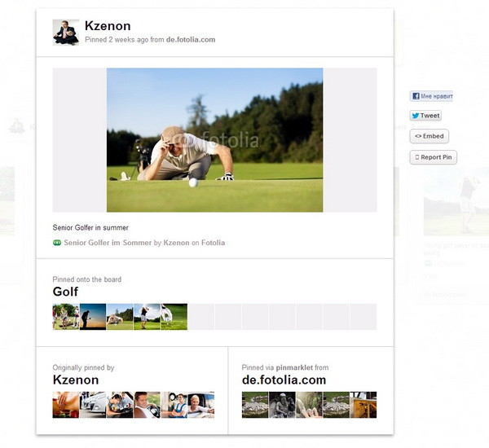Open the Fotolia attribution link
Screen dimensions: 489x448
pos(213,243)
